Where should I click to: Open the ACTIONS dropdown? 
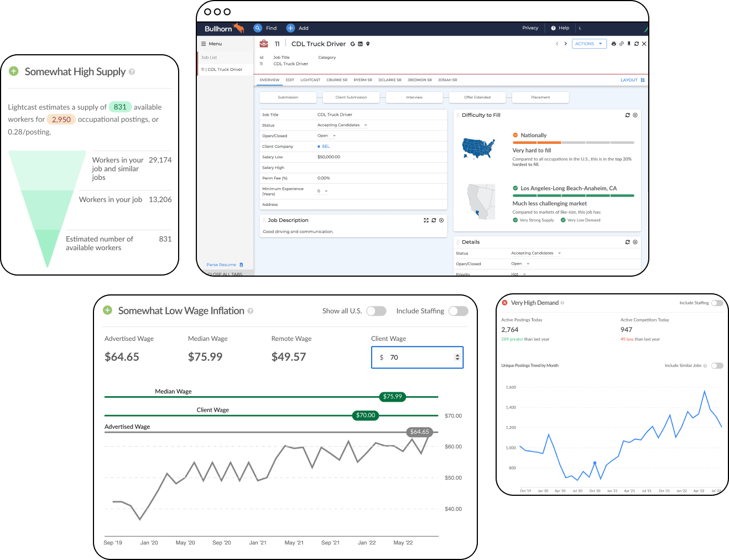[589, 44]
